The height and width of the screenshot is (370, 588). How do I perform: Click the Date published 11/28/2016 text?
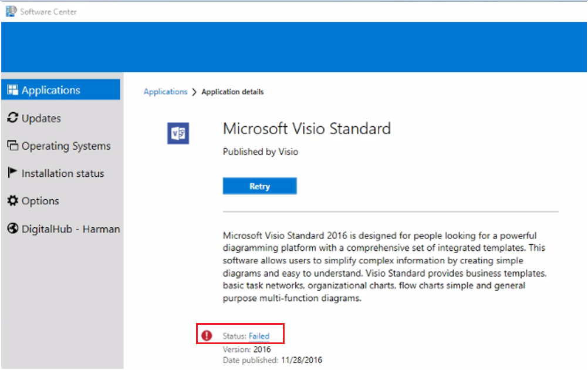tap(272, 360)
